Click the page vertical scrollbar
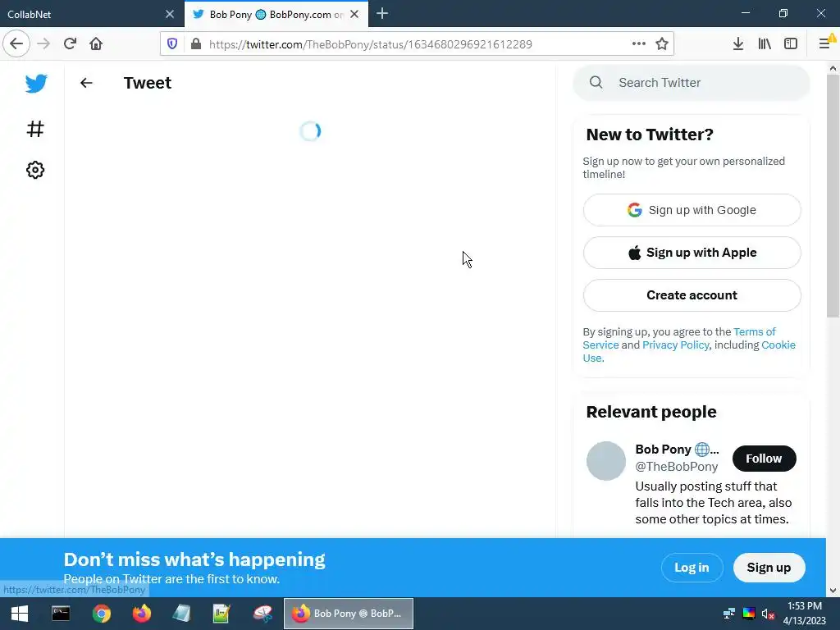 (x=833, y=195)
